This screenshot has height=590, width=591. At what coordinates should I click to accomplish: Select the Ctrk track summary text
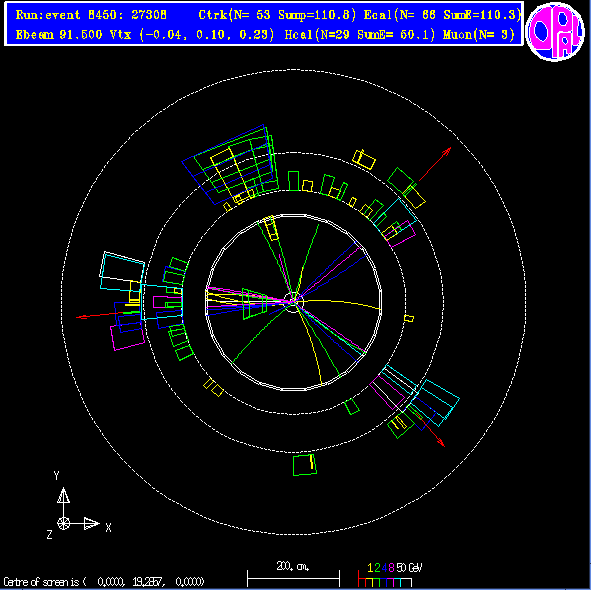[277, 15]
